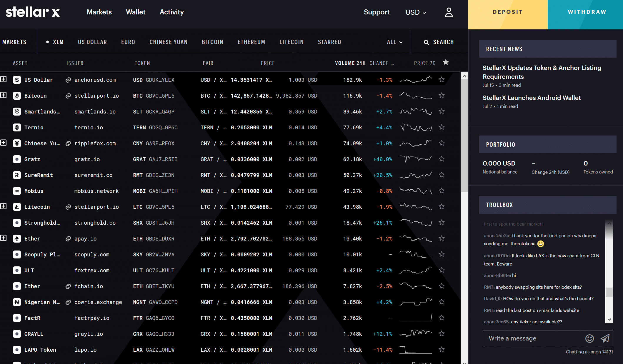Click the markets table scrollbar thumb
Screen dimensions: 623x364
(x=464, y=135)
